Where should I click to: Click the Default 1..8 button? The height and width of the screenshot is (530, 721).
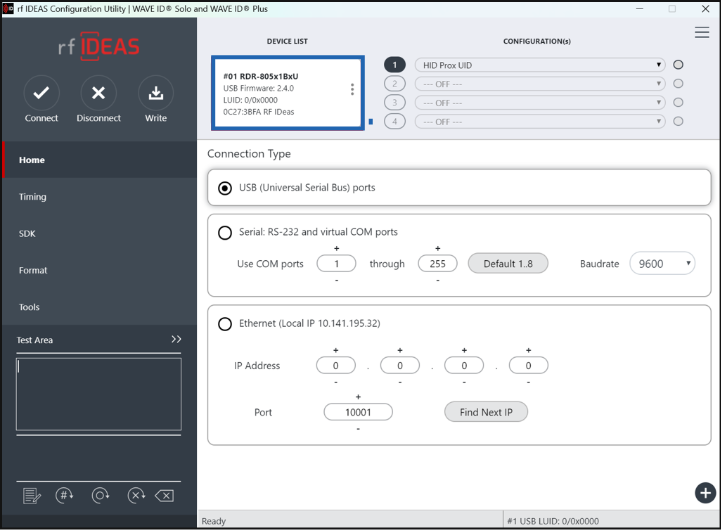pyautogui.click(x=508, y=263)
